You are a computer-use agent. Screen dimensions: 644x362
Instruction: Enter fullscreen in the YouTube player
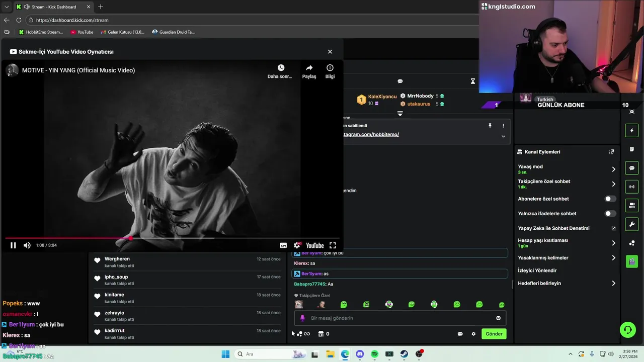(x=333, y=245)
